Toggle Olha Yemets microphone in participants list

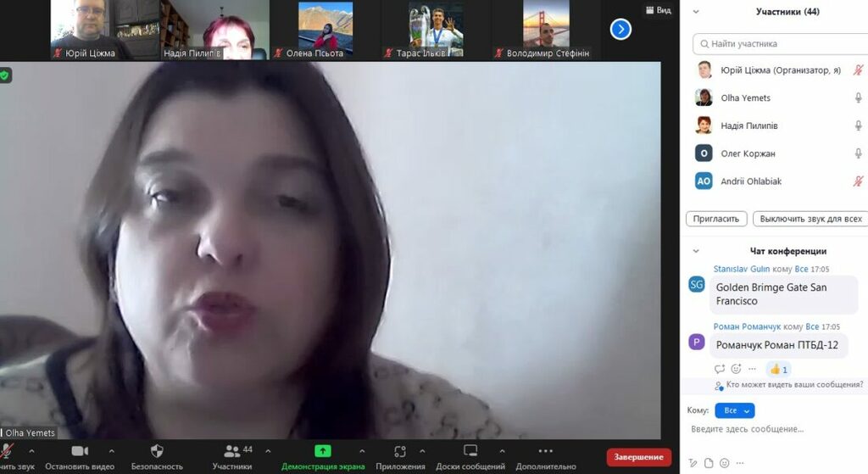858,98
